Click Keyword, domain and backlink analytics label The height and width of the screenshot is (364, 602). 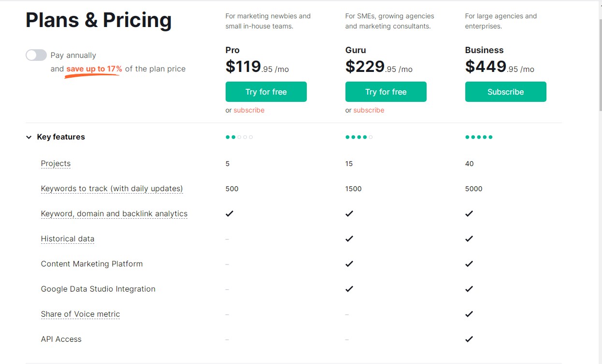point(114,214)
